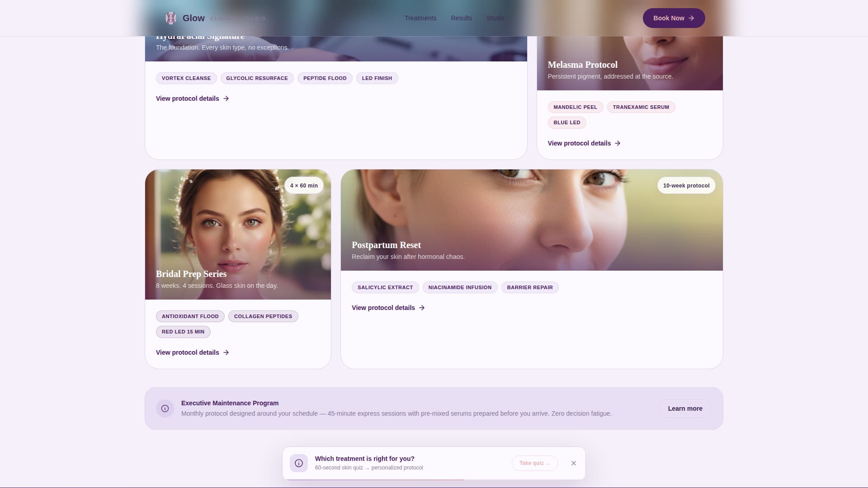Screen dimensions: 868x488
Task: Go to the Studio nav item
Action: click(495, 18)
